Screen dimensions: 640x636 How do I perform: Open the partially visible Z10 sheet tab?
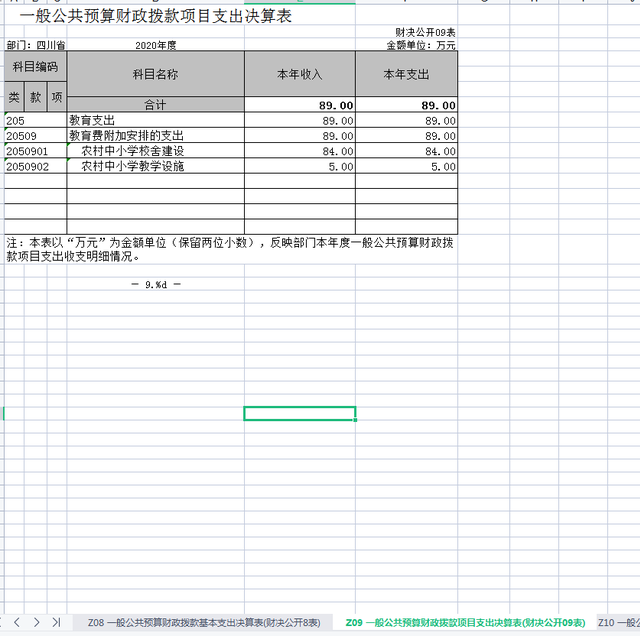618,622
